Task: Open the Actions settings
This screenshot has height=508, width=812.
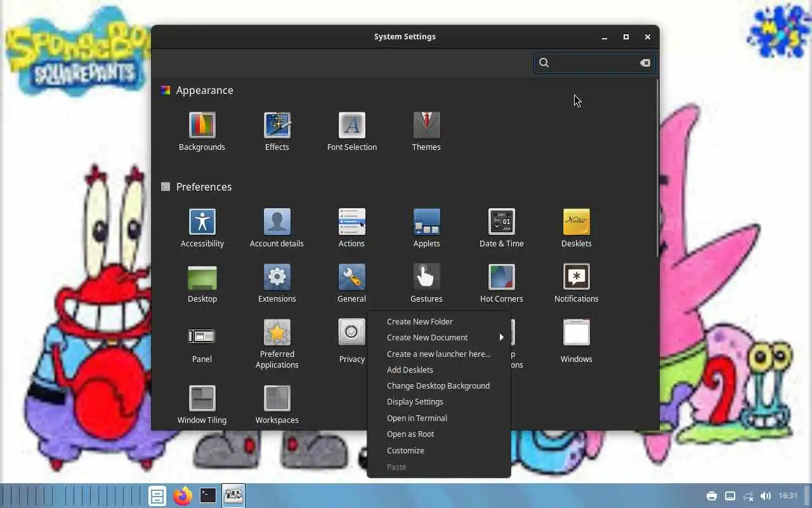Action: [351, 228]
